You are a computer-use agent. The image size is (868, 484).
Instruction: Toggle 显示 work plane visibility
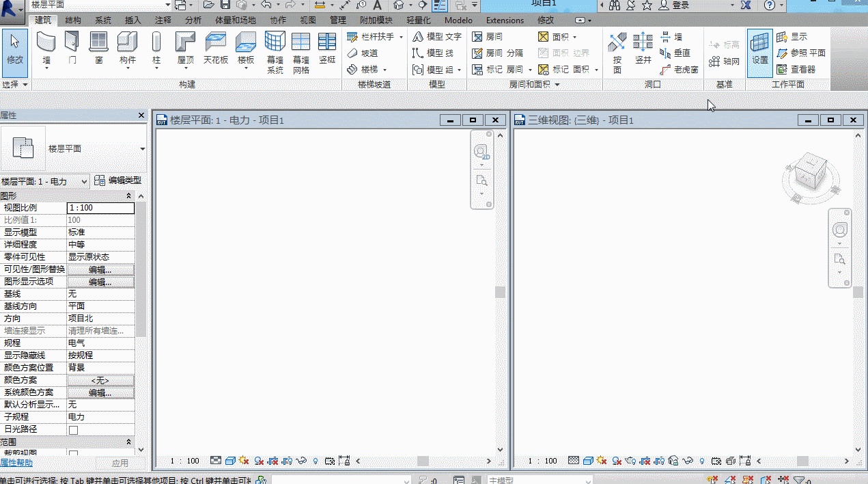click(792, 36)
